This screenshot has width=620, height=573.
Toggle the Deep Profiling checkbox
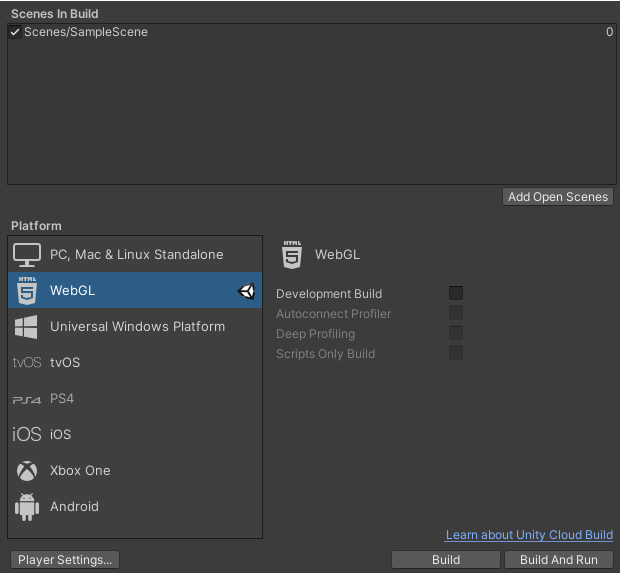[456, 333]
